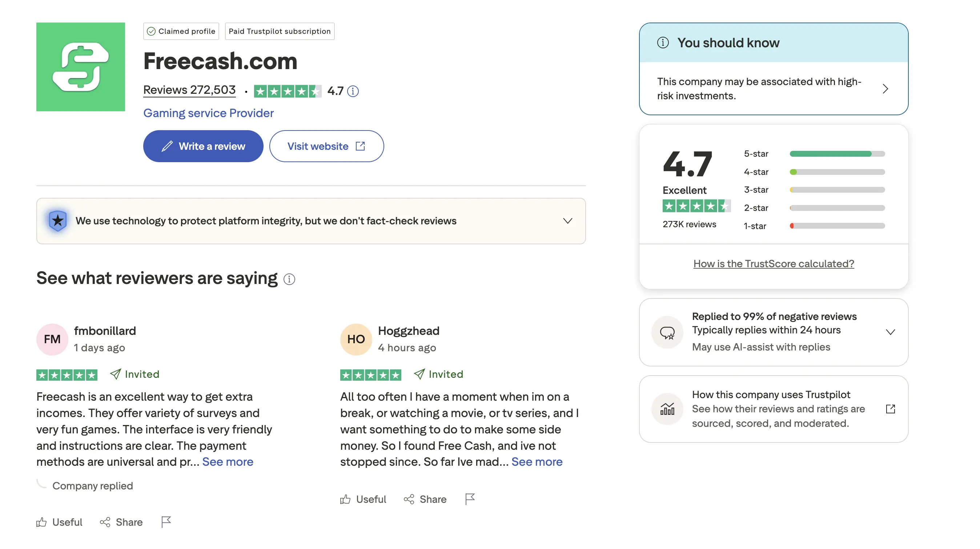Screen dimensions: 980x549
Task: Mark Hoggzhead's review as Useful
Action: (x=362, y=499)
